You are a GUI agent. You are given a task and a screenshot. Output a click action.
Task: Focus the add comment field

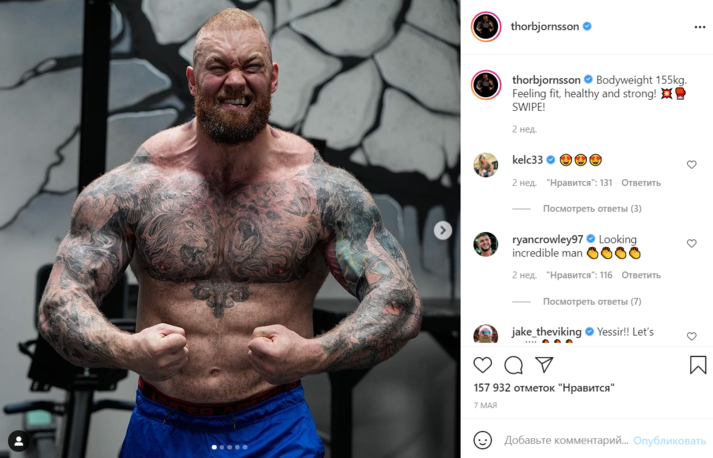click(566, 440)
